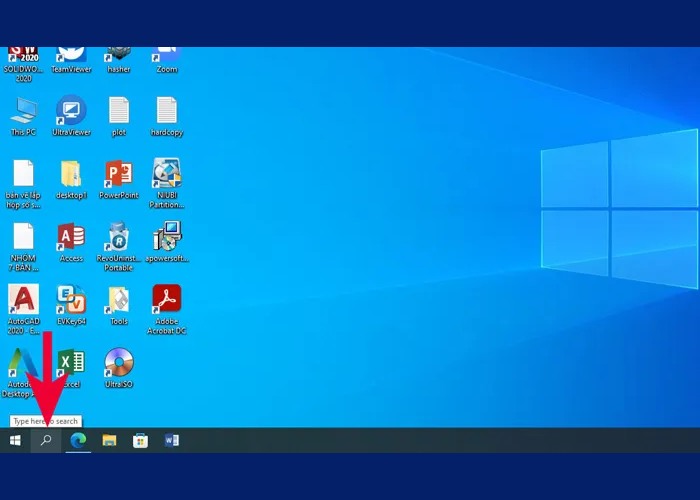Viewport: 700px width, 500px height.
Task: Select the UltraViewer desktop shortcut
Action: coord(71,111)
